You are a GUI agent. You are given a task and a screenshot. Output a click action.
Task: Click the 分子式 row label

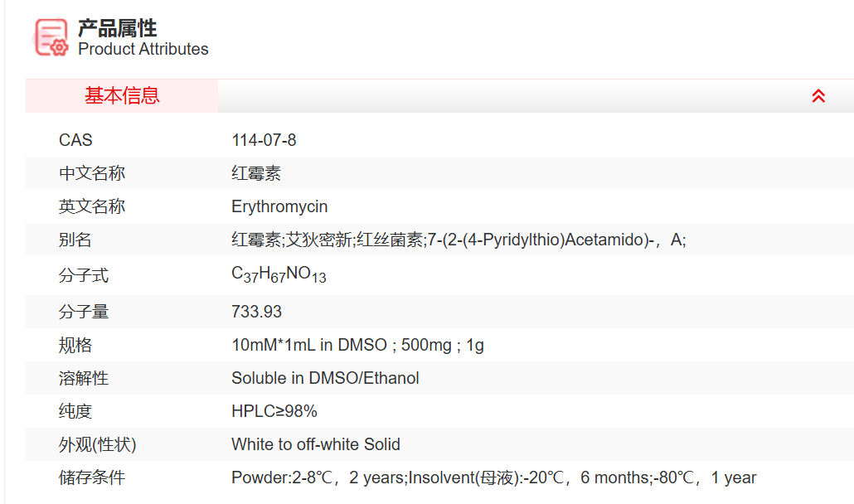coord(84,275)
